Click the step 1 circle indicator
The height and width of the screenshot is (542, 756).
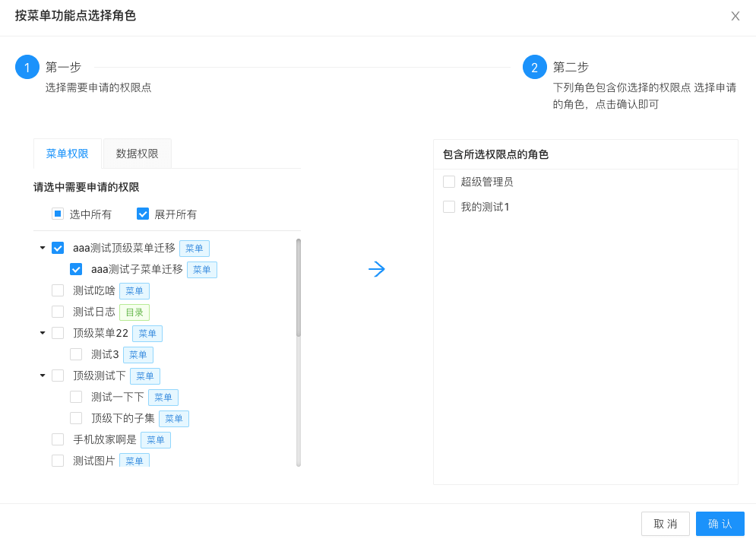pos(27,67)
